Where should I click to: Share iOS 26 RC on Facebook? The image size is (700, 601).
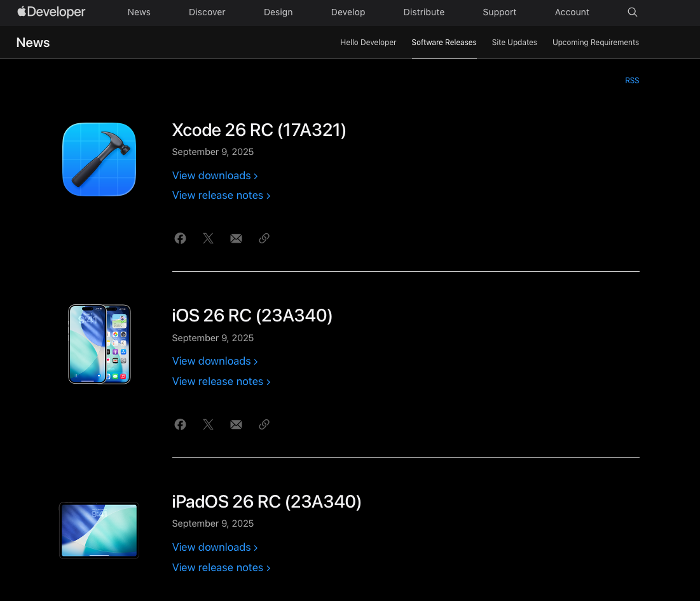pyautogui.click(x=180, y=424)
